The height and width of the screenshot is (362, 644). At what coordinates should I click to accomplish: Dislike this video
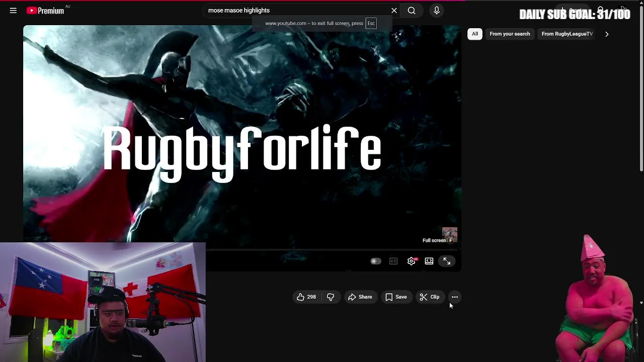331,297
